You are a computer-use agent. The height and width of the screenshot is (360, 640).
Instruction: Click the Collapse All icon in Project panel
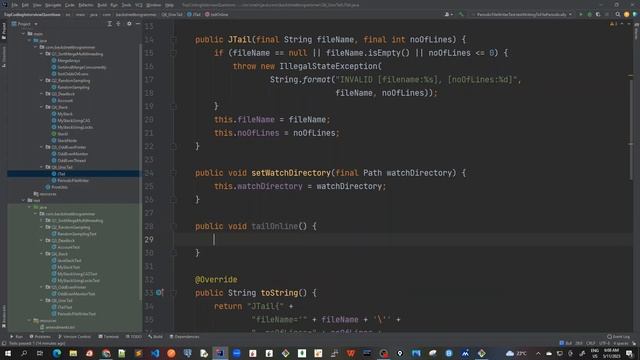click(118, 24)
